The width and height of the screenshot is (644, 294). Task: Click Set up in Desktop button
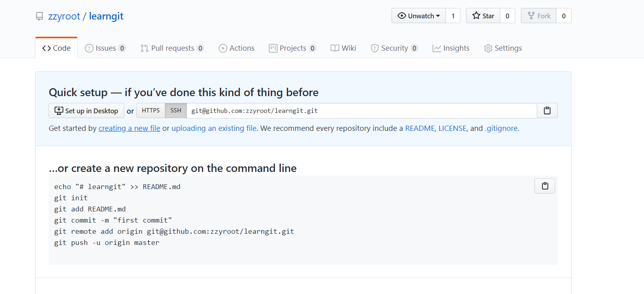click(x=86, y=110)
